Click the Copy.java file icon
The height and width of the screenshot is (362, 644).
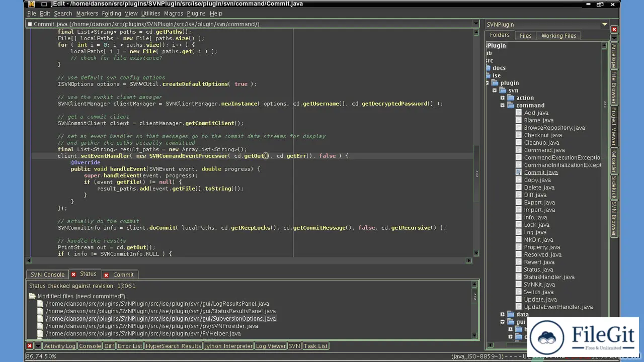click(519, 180)
